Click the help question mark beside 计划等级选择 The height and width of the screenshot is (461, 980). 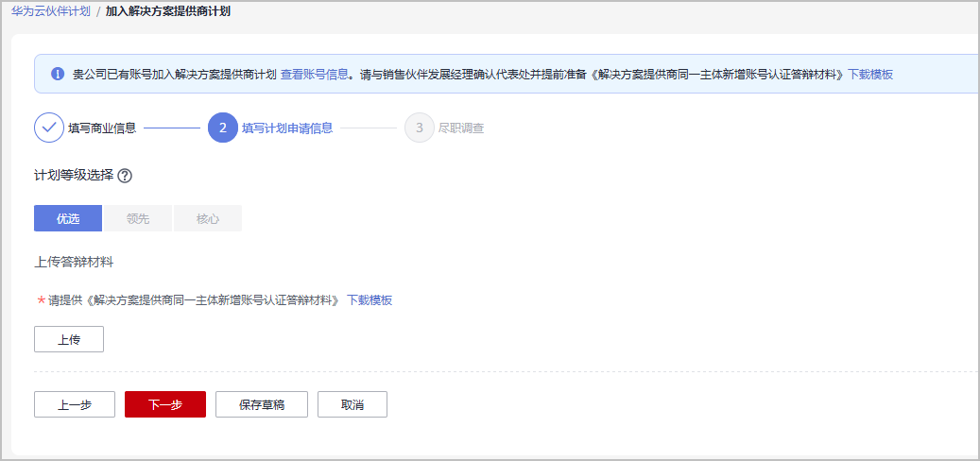[x=125, y=176]
